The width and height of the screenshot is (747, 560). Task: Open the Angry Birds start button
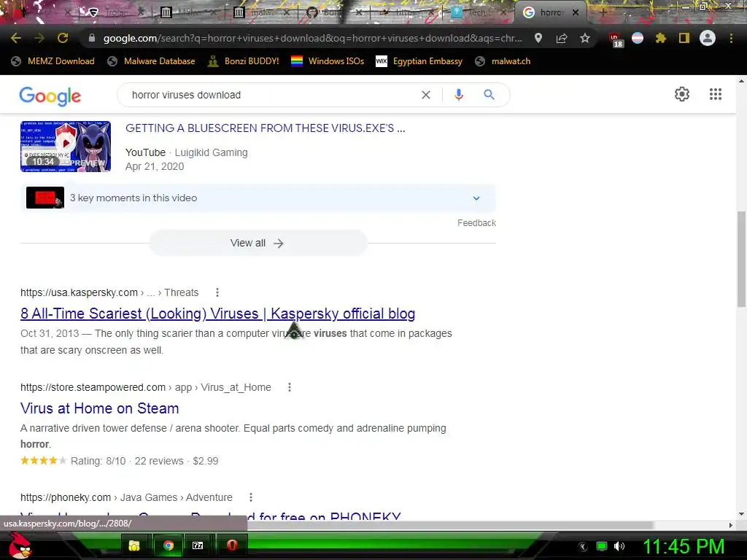(x=20, y=545)
